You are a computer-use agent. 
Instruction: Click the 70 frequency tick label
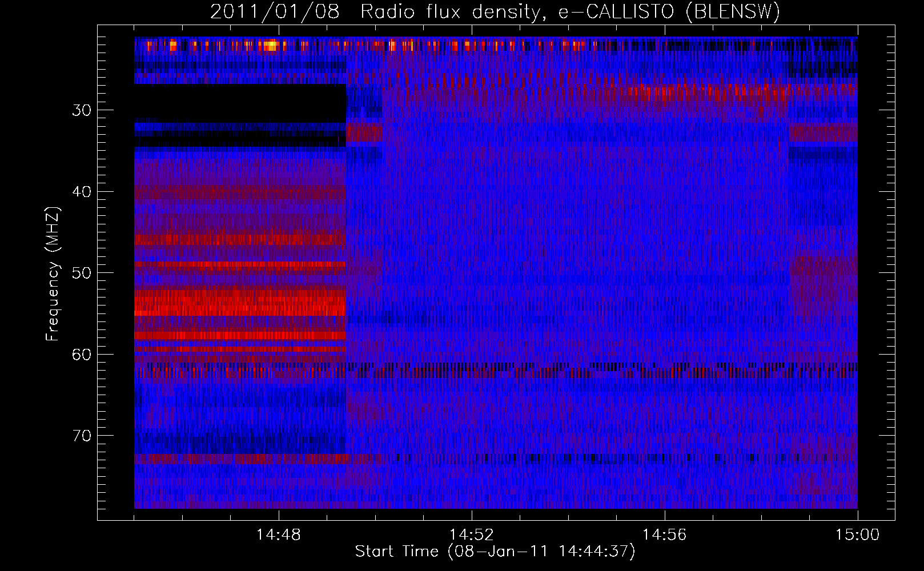[82, 436]
